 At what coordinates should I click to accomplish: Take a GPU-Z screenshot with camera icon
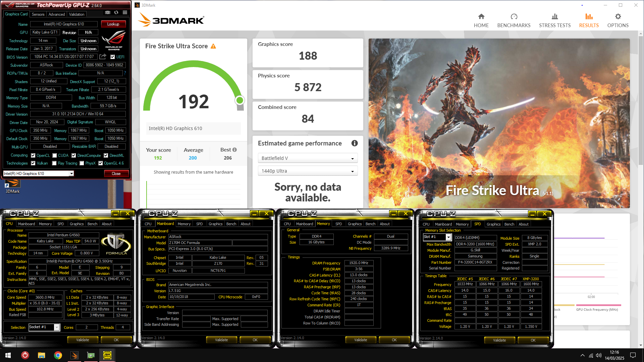tap(107, 13)
